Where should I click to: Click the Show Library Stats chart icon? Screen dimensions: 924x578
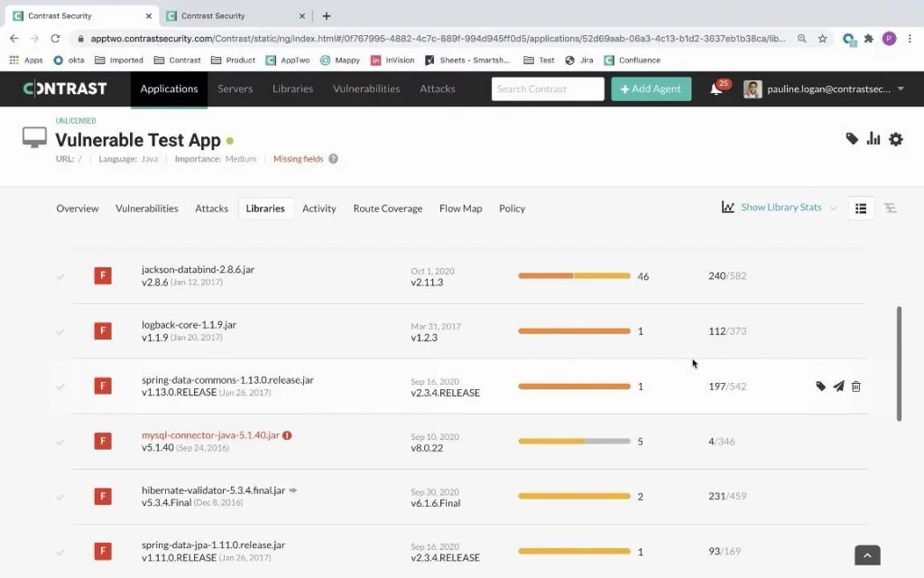pyautogui.click(x=728, y=207)
